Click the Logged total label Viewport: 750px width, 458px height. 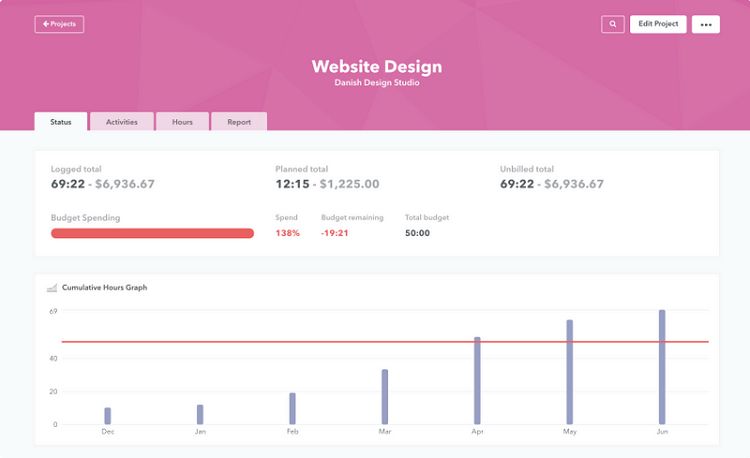coord(76,169)
